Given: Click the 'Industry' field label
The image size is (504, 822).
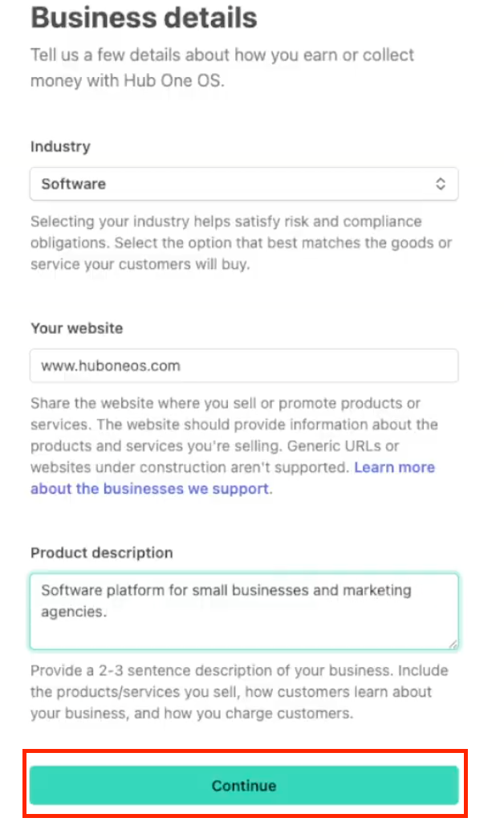Looking at the screenshot, I should click(60, 147).
